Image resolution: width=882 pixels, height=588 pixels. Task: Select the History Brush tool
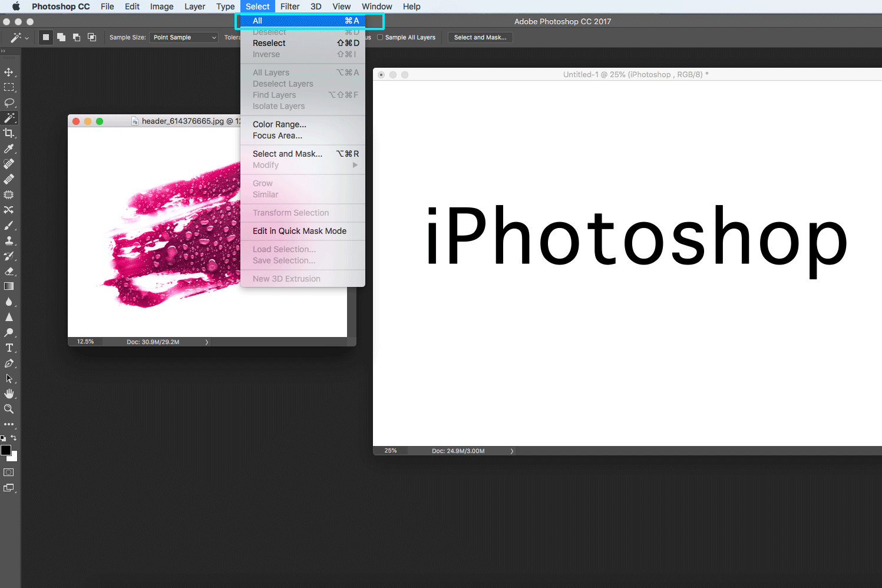click(9, 256)
